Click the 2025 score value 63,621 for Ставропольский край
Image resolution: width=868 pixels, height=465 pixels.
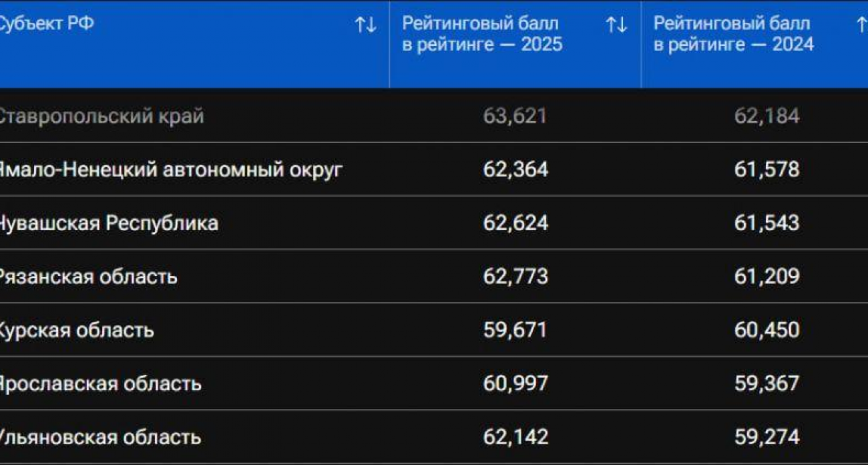[x=515, y=116]
